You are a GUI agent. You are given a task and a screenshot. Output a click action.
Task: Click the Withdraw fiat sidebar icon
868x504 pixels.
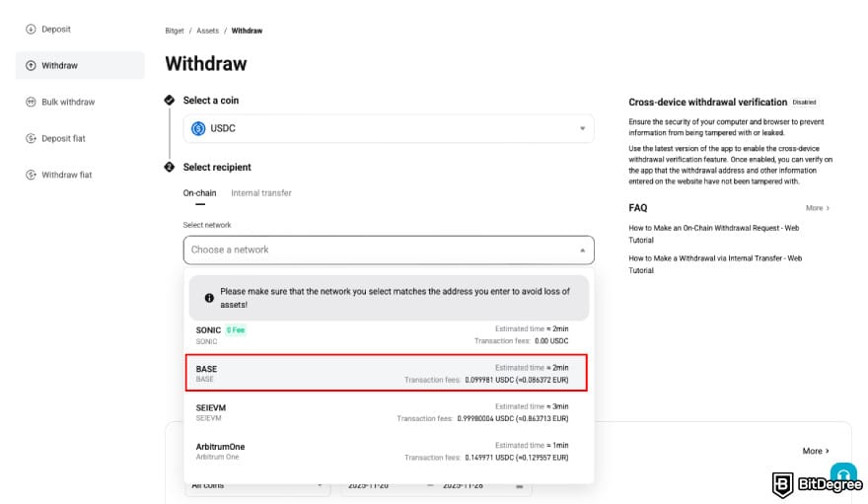click(x=31, y=175)
